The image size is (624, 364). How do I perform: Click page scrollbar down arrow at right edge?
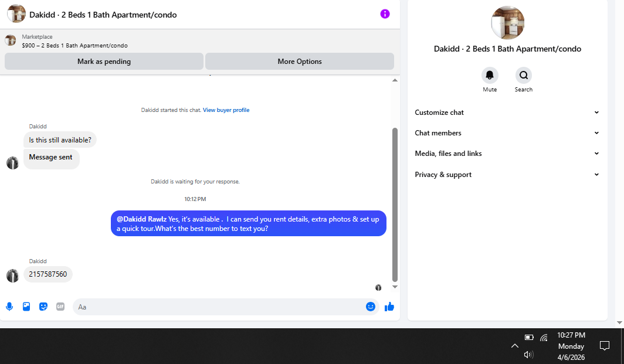[620, 322]
